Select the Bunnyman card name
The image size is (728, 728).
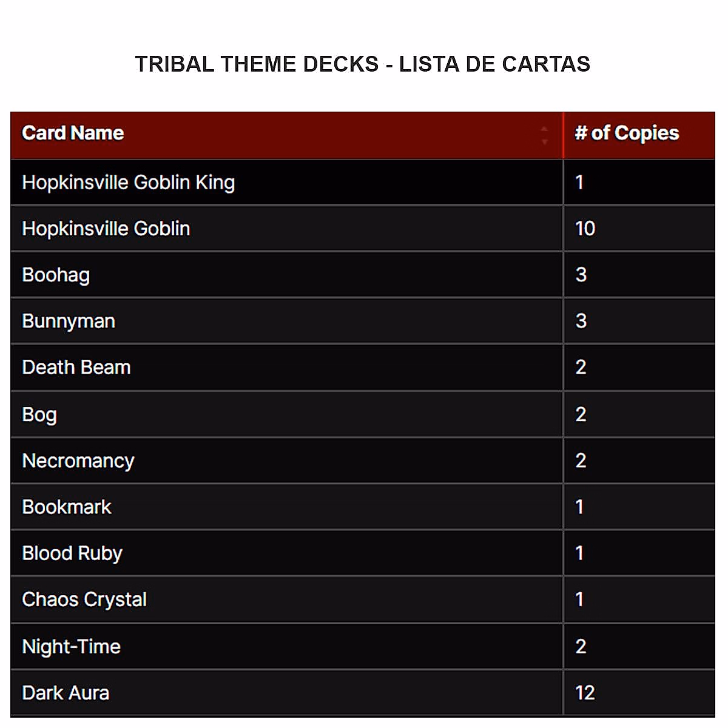tap(69, 321)
